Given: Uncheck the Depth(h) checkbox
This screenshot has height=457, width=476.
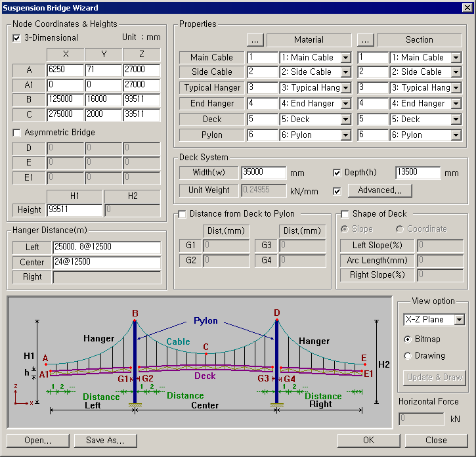Looking at the screenshot, I should pyautogui.click(x=337, y=173).
